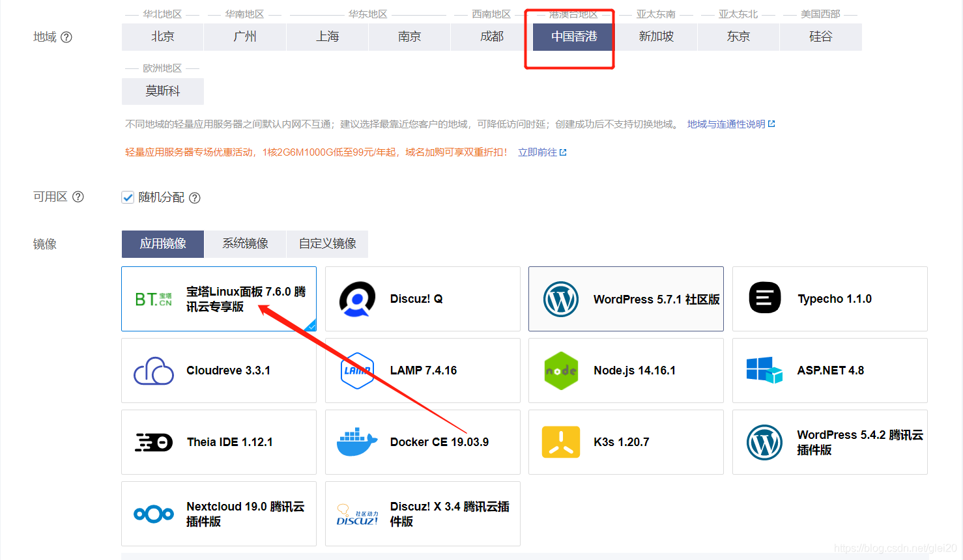This screenshot has height=560, width=963.
Task: Switch to the 系统镜像 tab
Action: (x=245, y=244)
